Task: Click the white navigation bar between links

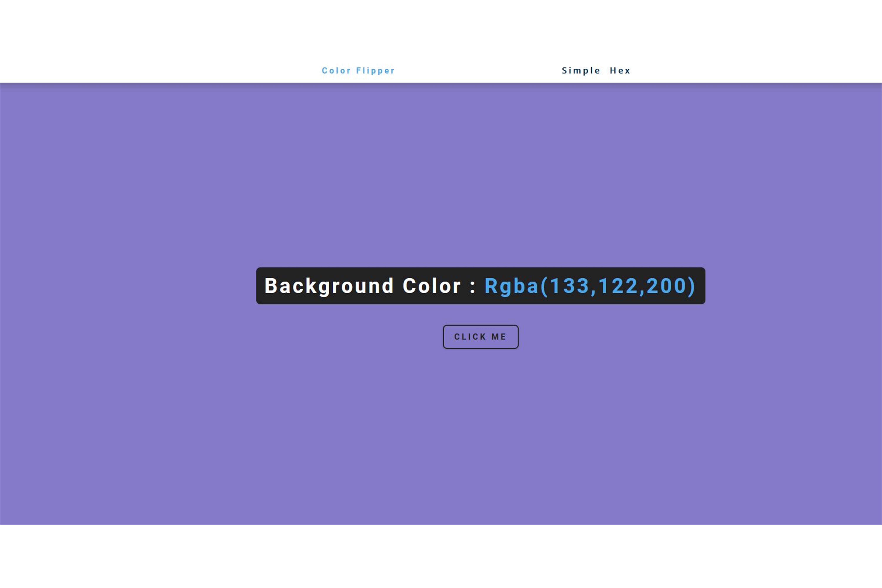Action: coord(478,71)
